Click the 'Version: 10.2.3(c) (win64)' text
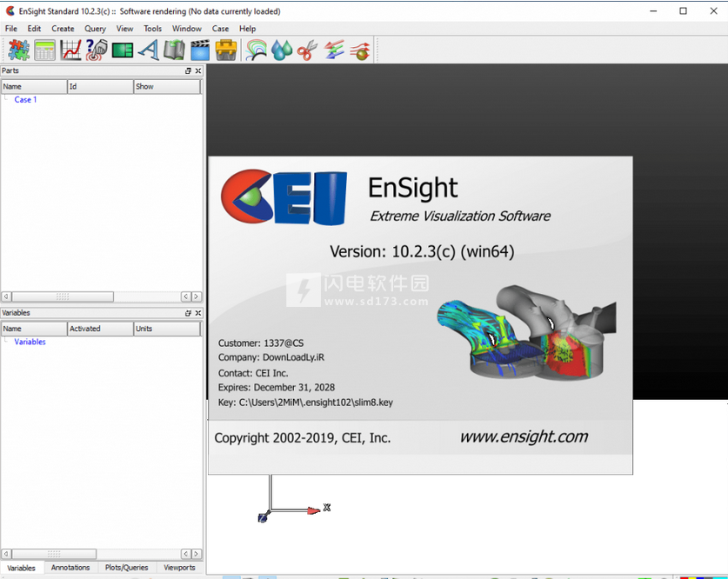Viewport: 728px width, 579px height. pyautogui.click(x=422, y=251)
